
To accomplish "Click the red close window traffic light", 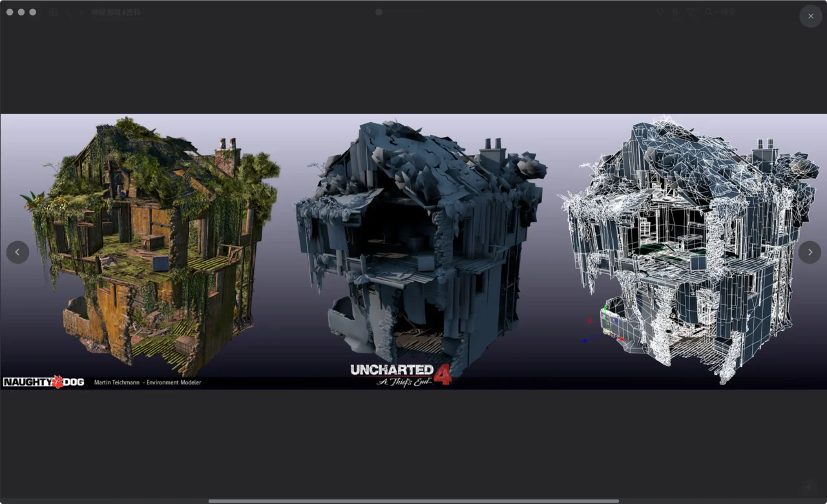I will pyautogui.click(x=10, y=12).
